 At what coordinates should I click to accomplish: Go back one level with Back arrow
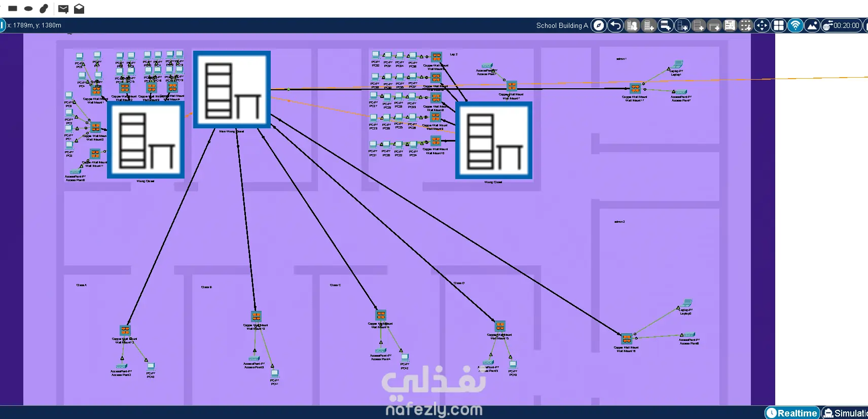coord(616,25)
